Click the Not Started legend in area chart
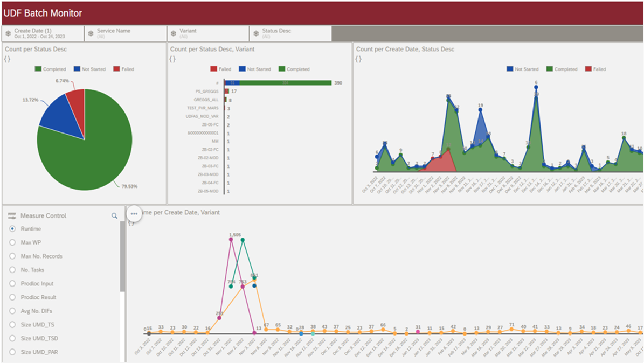Screen dimensions: 644x363 coord(522,69)
